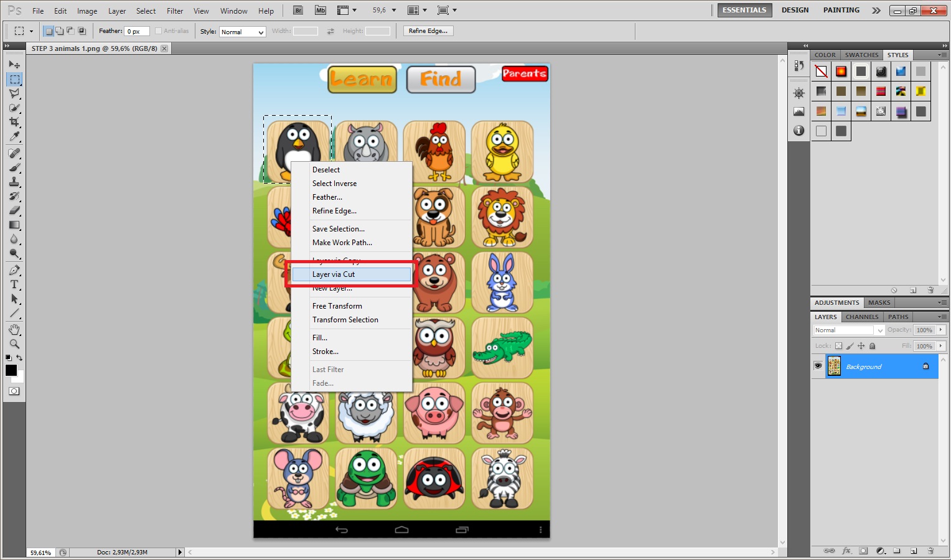Toggle Lock image pixels brush icon
Viewport: 951px width, 560px height.
850,346
